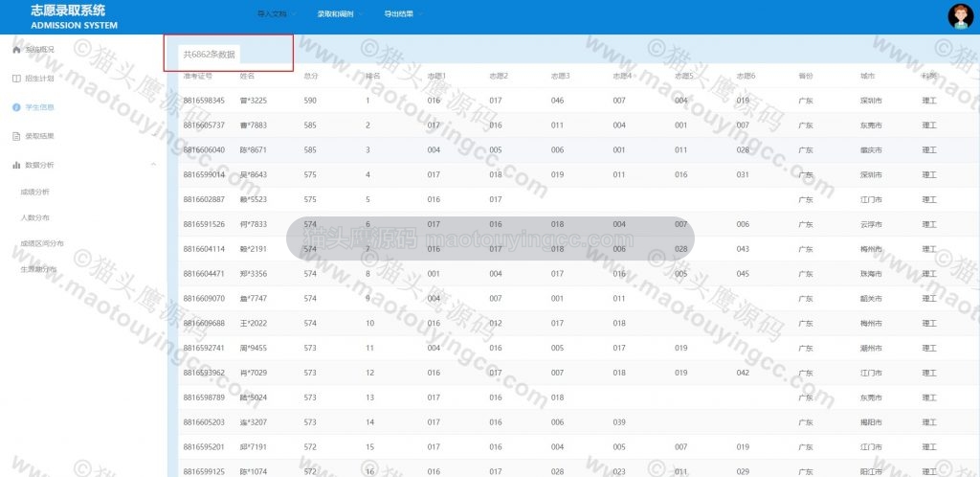Click 志愿3 value 046 in first row
Viewport: 980px width, 477px height.
(x=558, y=101)
